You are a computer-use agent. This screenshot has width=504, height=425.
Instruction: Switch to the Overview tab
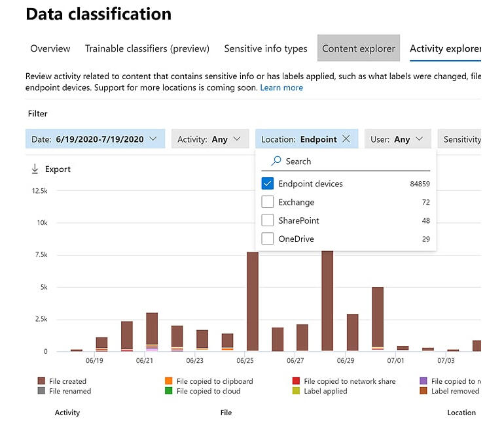(x=50, y=48)
